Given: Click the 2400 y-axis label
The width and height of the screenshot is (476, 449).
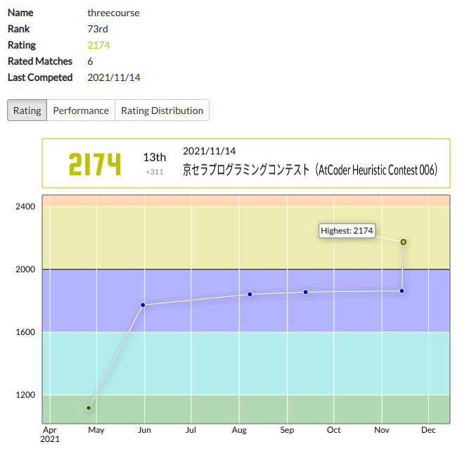Looking at the screenshot, I should [x=25, y=207].
